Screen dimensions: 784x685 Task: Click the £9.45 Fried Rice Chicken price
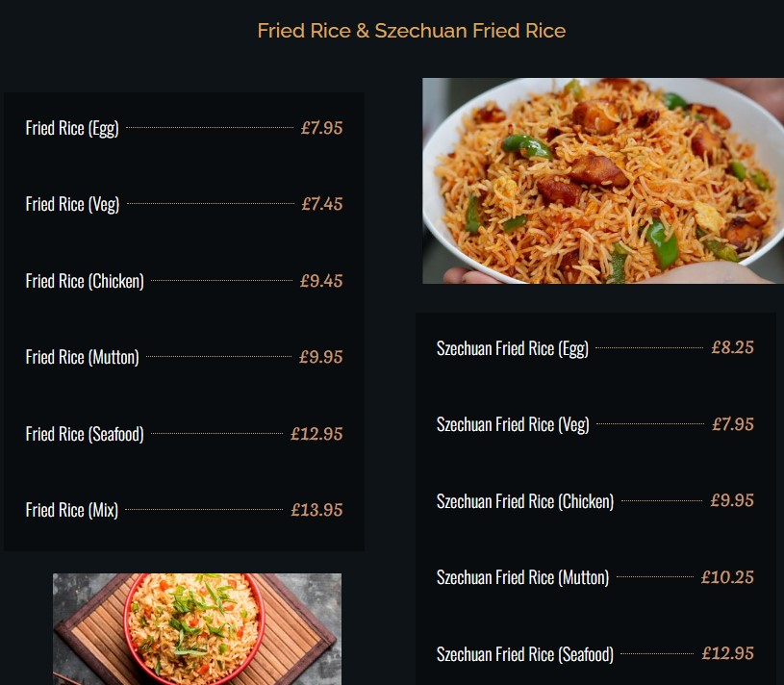coord(321,281)
